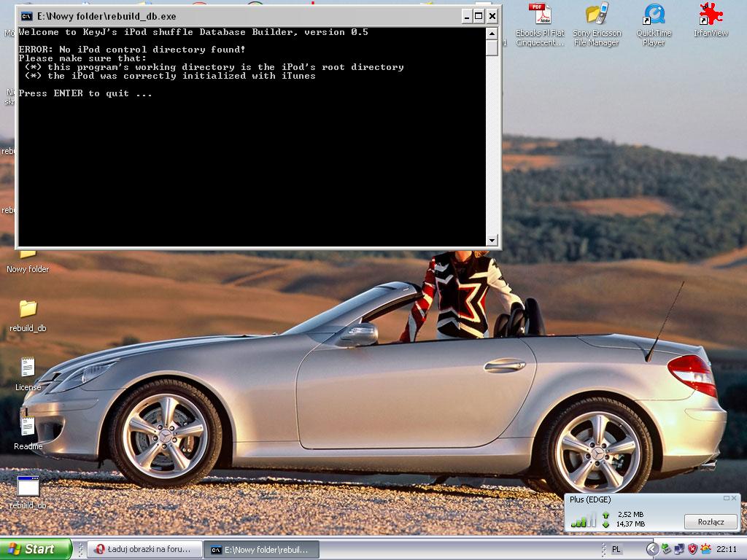Click the signal strength bars in Plus popup
747x560 pixels.
(584, 520)
